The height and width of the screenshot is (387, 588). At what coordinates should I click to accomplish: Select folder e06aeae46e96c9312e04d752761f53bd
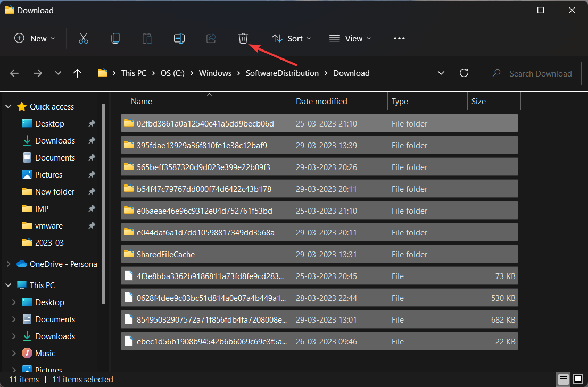(x=319, y=211)
